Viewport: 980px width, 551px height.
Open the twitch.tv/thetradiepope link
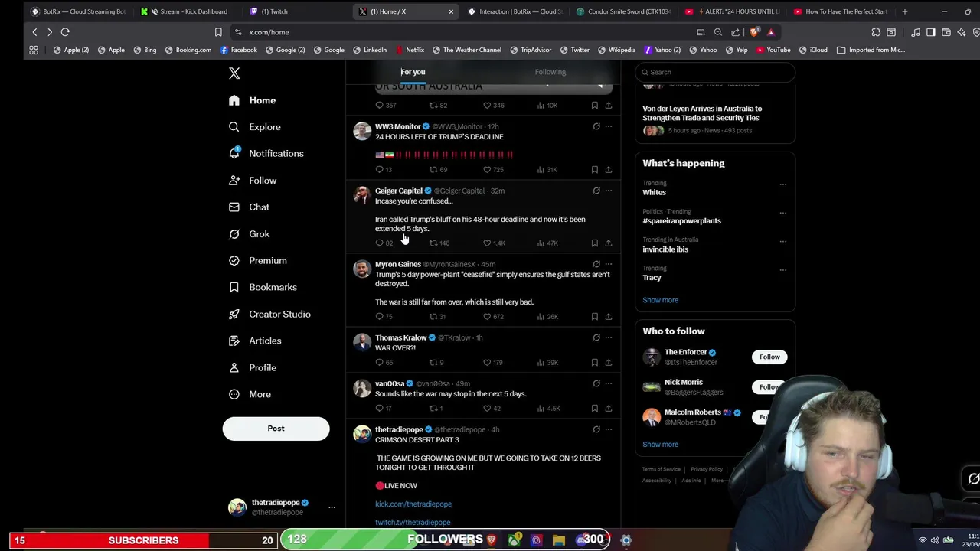coord(413,523)
